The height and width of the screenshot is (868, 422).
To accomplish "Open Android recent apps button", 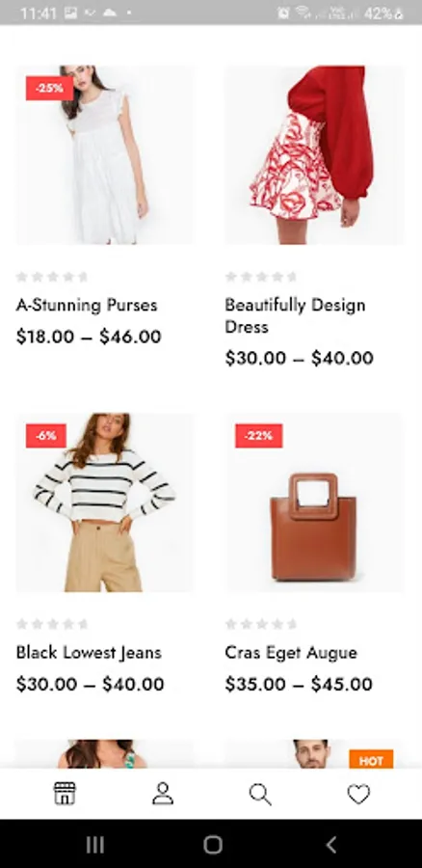I will (95, 844).
